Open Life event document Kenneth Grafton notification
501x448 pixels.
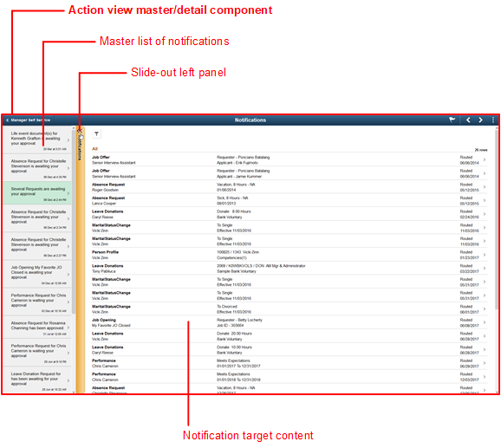click(37, 140)
